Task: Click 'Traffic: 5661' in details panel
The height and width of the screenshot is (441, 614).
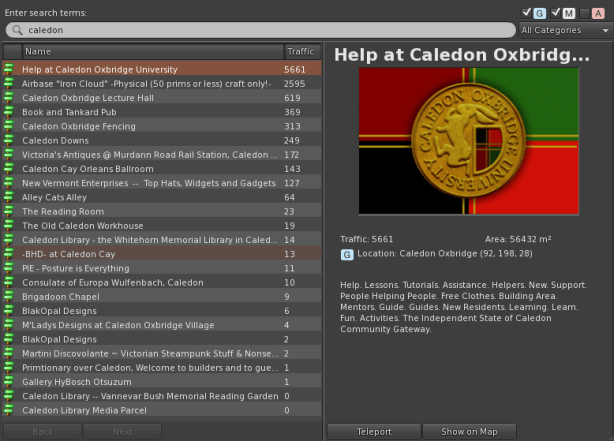Action: pyautogui.click(x=367, y=239)
